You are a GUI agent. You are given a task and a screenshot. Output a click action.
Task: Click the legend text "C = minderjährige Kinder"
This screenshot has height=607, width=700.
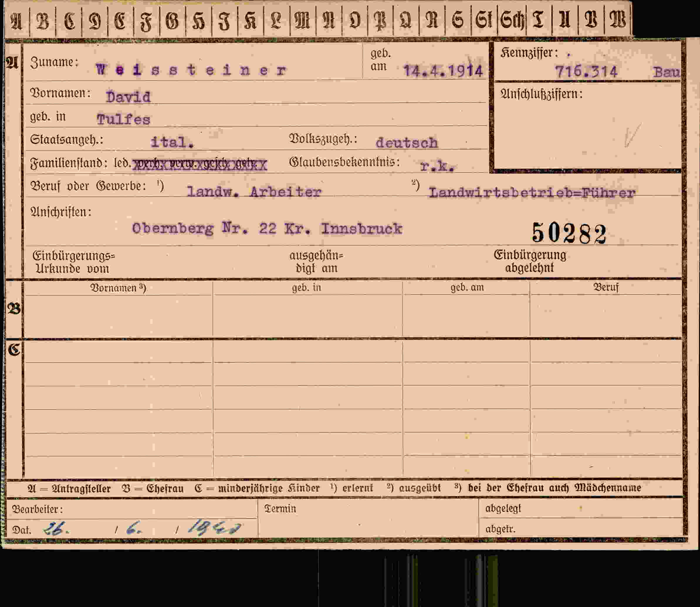tap(257, 488)
